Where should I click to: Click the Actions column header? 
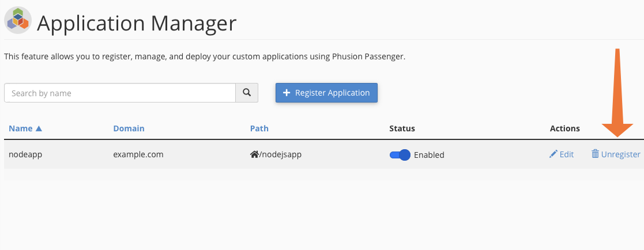click(x=564, y=128)
